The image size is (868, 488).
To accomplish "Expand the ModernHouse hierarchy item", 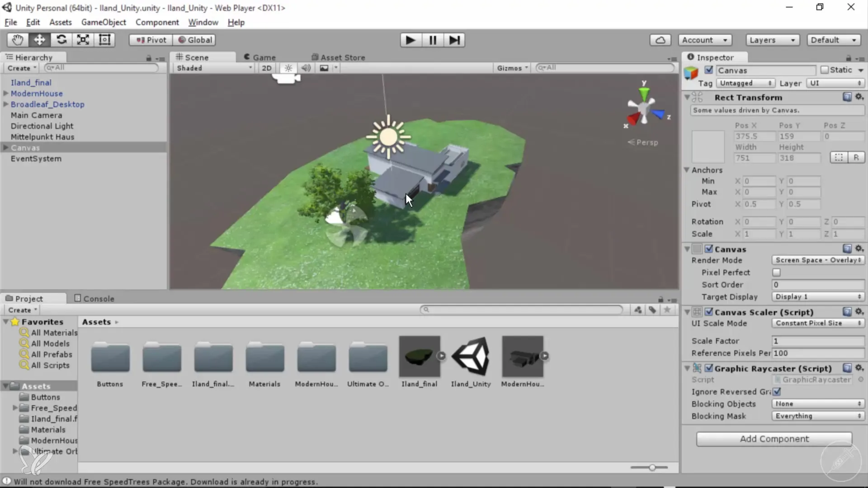I will [x=6, y=94].
